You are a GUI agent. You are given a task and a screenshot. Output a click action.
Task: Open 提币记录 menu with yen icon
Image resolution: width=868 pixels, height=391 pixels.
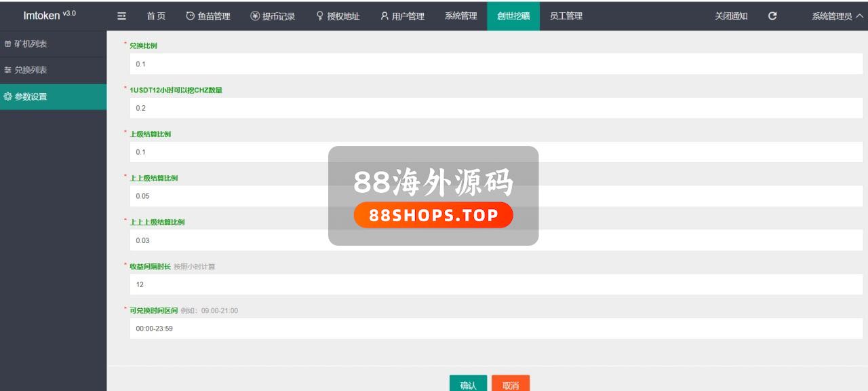[x=273, y=16]
